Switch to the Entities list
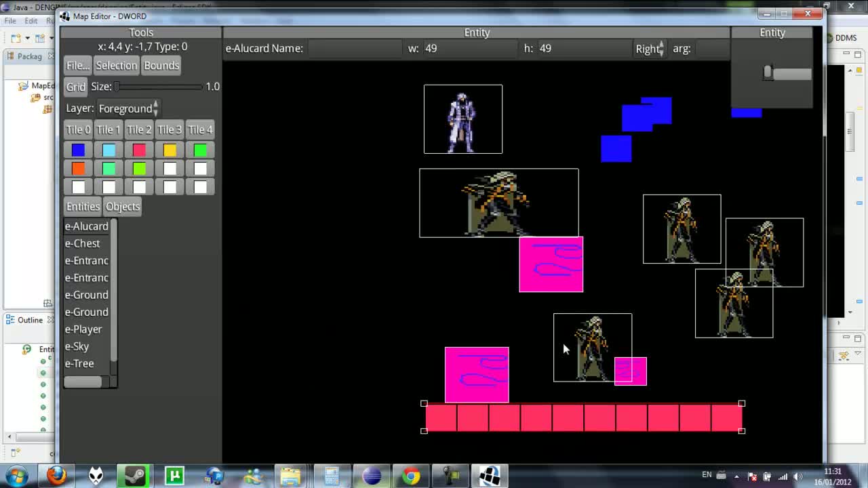Image resolution: width=868 pixels, height=488 pixels. click(82, 206)
